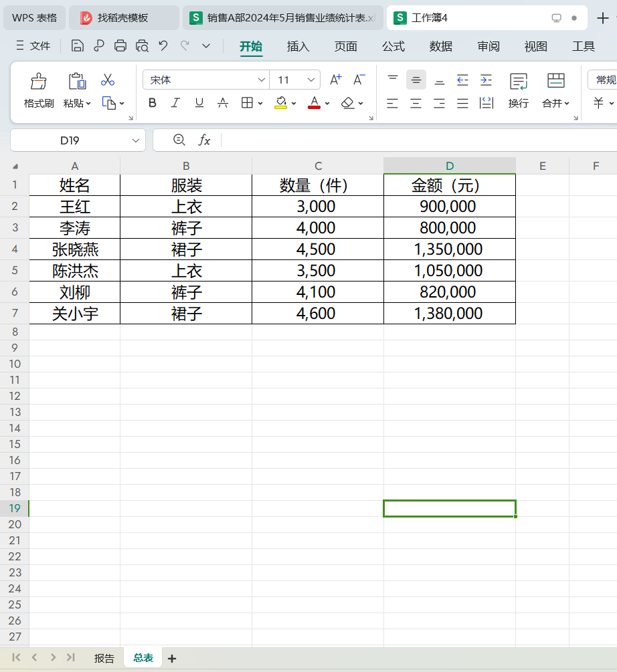Apply the yellow fill color
This screenshot has width=617, height=672.
pos(281,103)
